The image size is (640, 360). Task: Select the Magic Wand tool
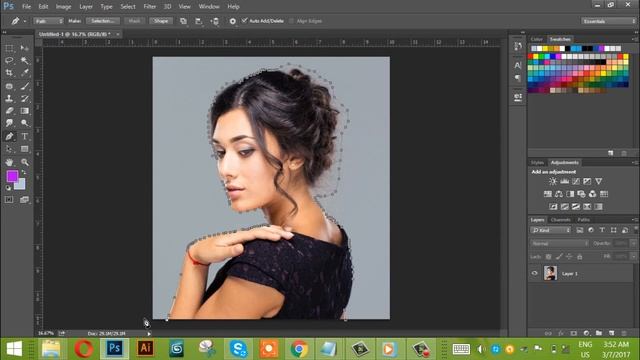[x=24, y=60]
